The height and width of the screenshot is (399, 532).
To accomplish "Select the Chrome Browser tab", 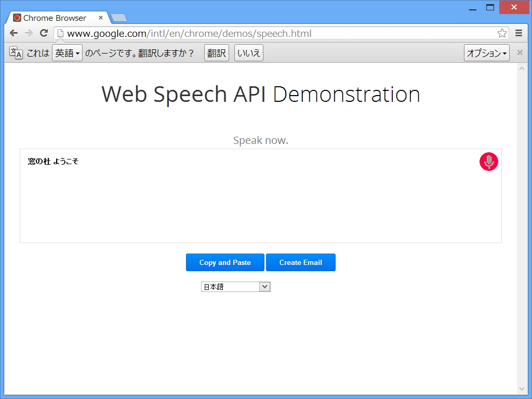I will pos(57,17).
